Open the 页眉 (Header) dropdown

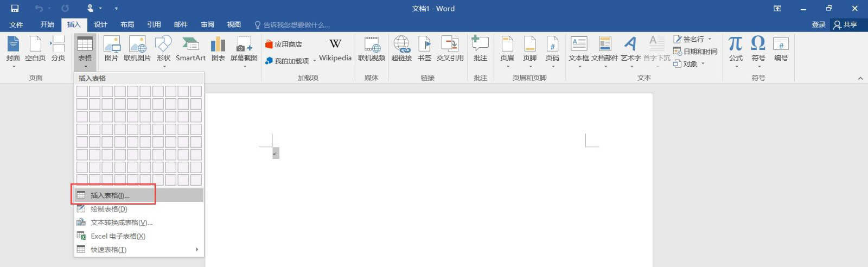507,66
